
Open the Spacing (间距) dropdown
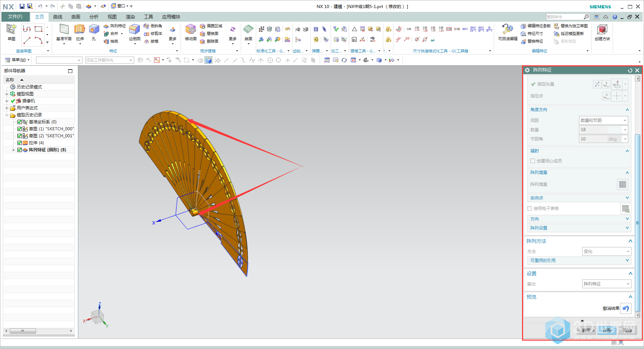coord(603,120)
